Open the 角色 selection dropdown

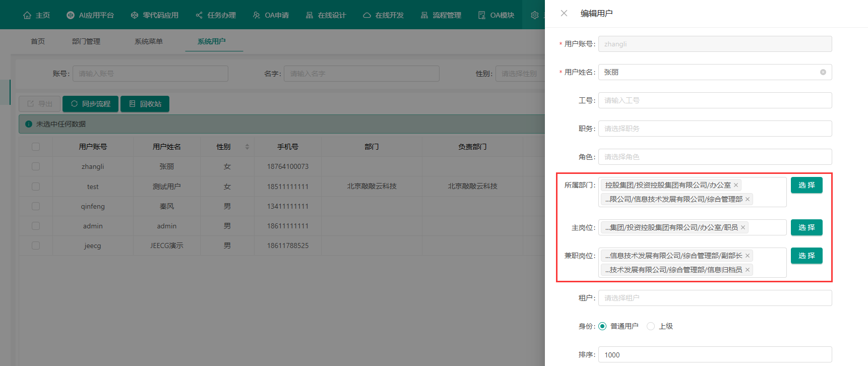point(715,157)
